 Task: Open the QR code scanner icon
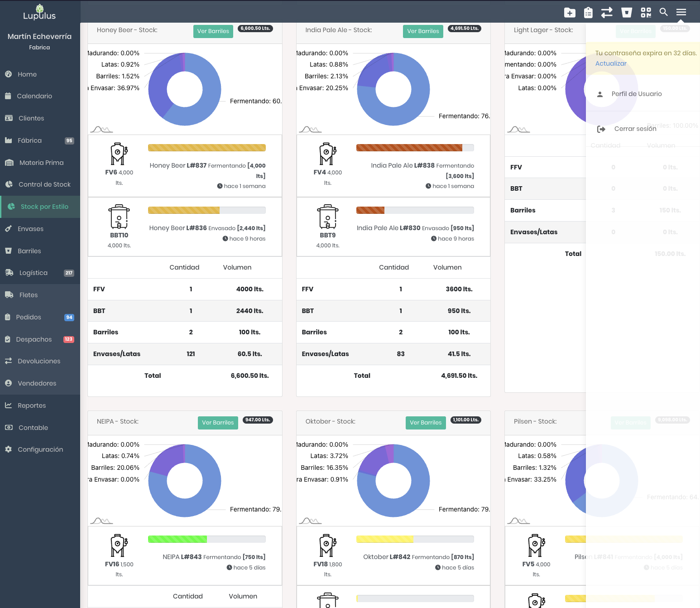coord(646,13)
